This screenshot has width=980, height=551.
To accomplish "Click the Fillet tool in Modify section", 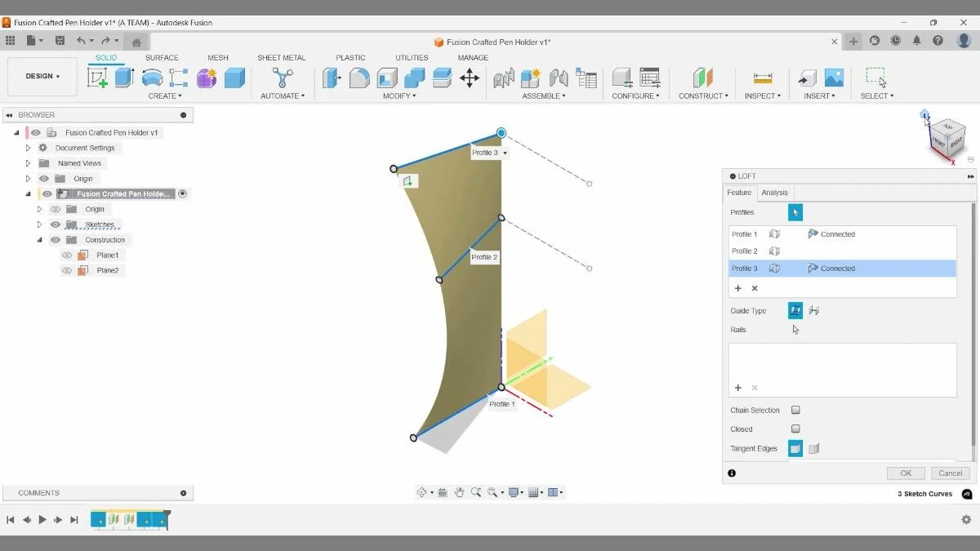I will pos(359,78).
